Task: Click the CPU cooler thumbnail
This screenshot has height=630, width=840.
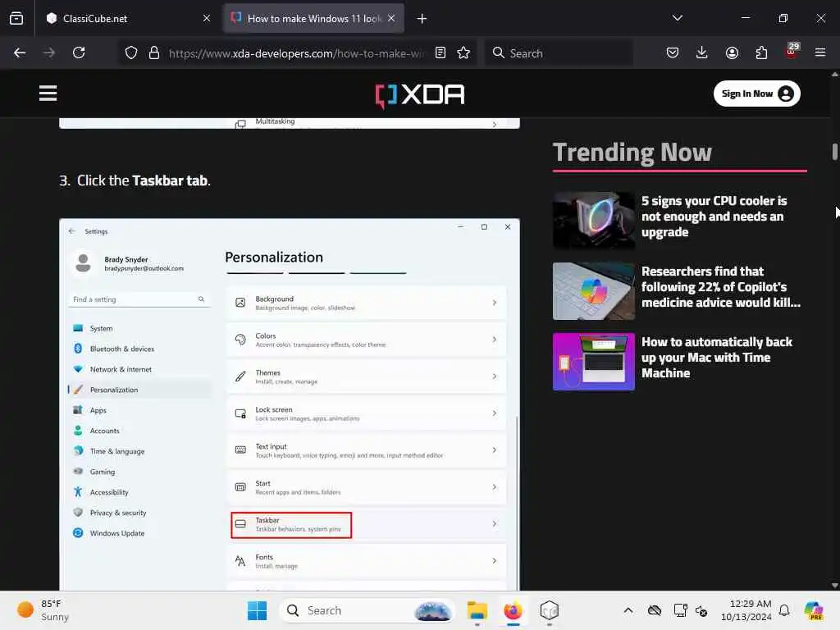Action: (594, 220)
